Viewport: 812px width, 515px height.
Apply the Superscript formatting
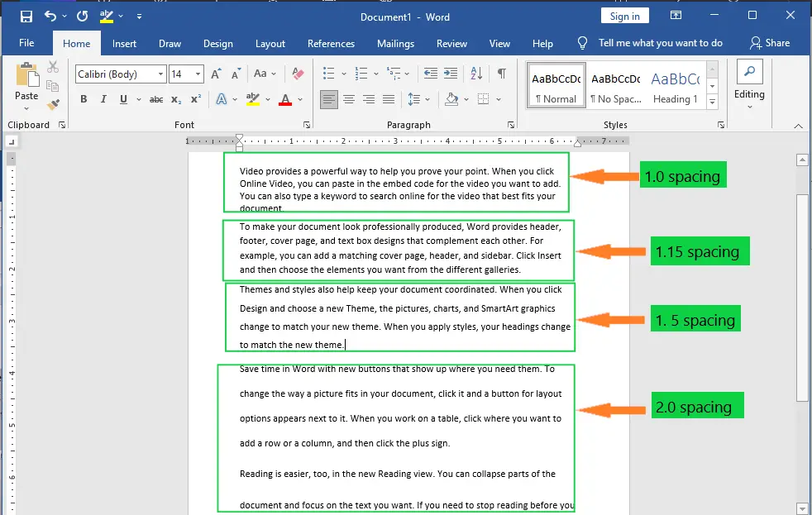pyautogui.click(x=196, y=99)
